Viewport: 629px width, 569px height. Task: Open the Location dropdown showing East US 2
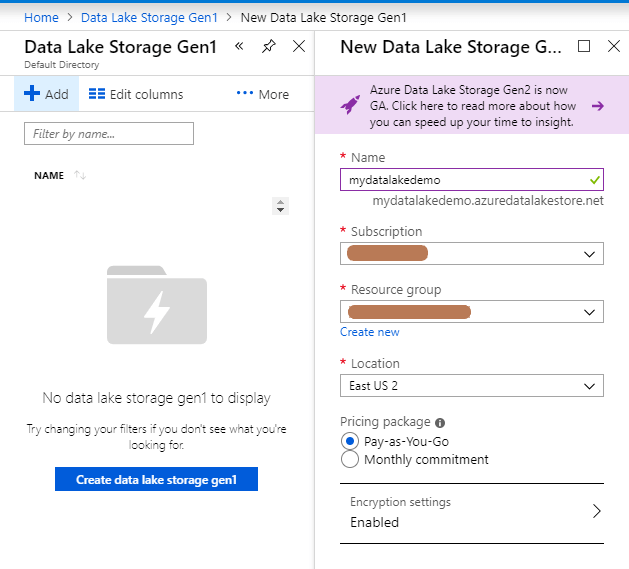point(472,386)
